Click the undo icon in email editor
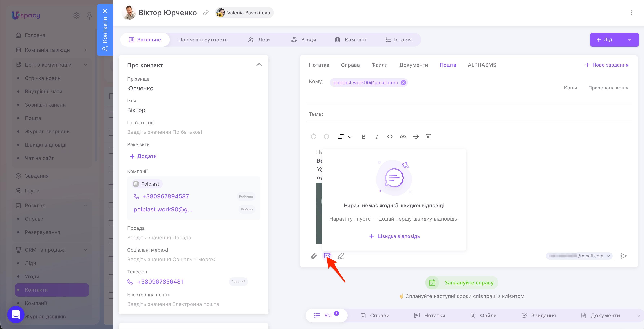Viewport: 644px width, 329px height. 314,137
